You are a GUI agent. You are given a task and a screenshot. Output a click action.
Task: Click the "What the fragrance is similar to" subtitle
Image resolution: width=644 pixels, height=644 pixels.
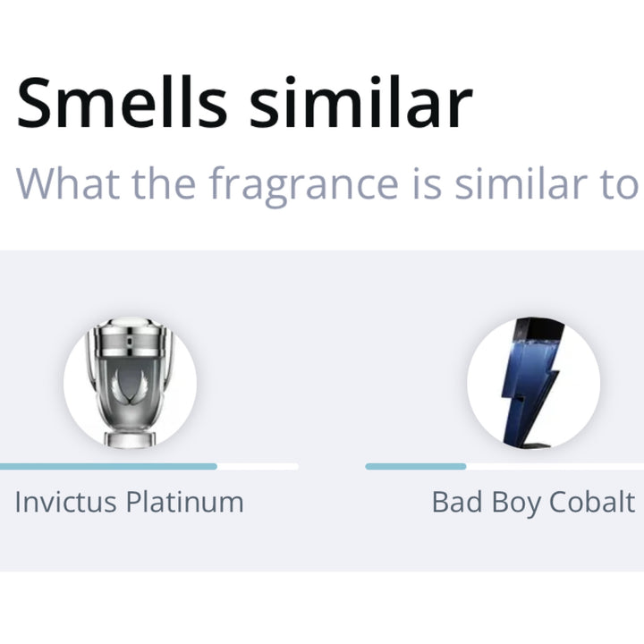click(327, 184)
